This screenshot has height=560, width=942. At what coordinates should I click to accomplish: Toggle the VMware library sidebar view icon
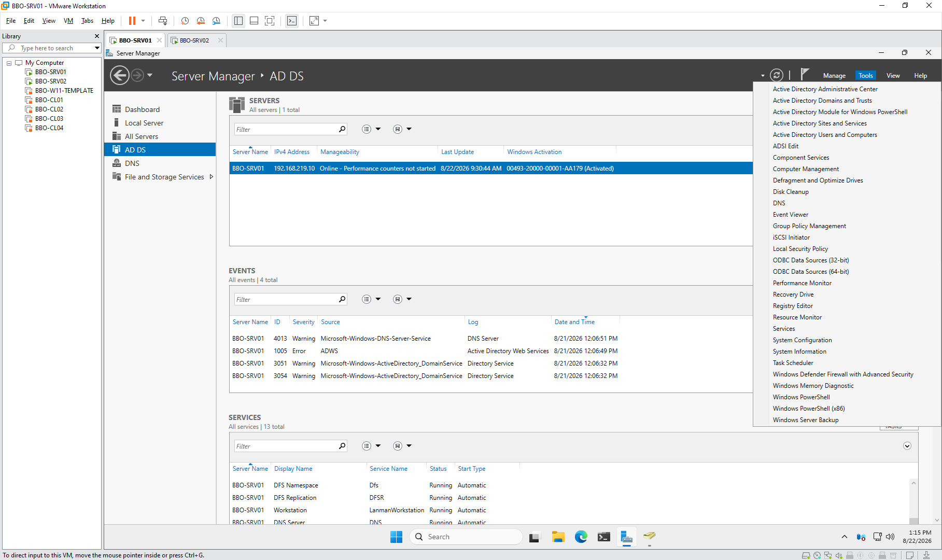pos(238,21)
